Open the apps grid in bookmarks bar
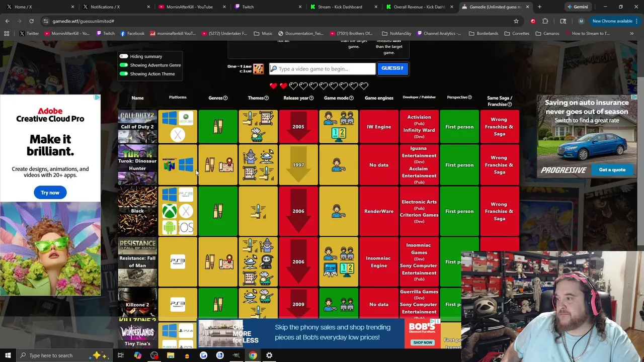Viewport: 644px width, 362px height. tap(7, 34)
